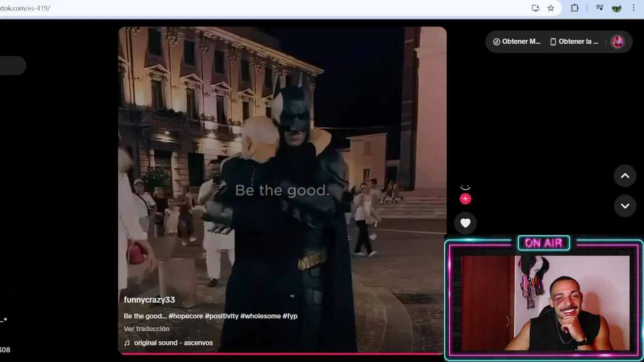
Task: Open the media control music icon
Action: coord(600,8)
